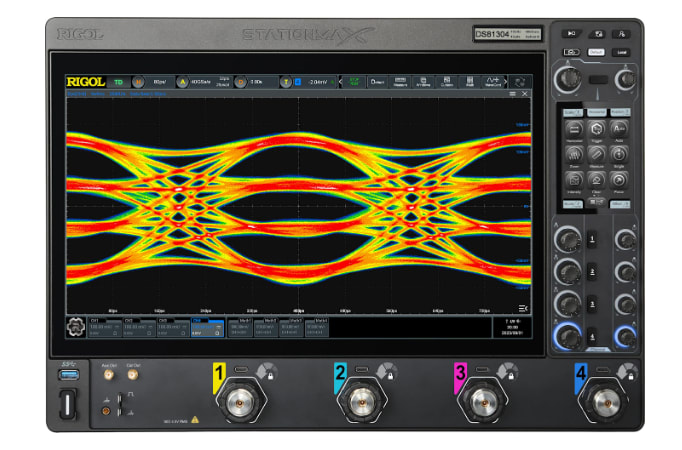The image size is (682, 450).
Task: Push the Quick capture camera key
Action: (572, 52)
